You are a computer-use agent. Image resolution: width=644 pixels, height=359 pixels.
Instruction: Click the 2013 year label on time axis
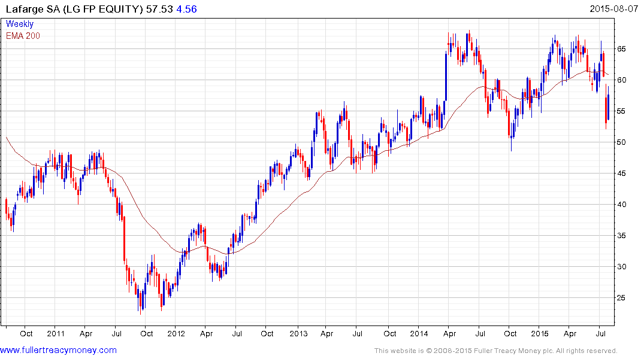pyautogui.click(x=298, y=333)
